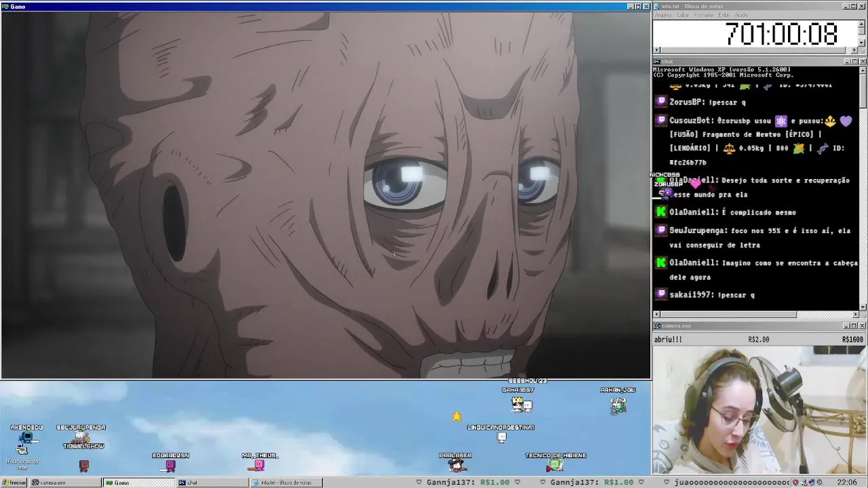Click the PARLASEA avatar character
This screenshot has width=868, height=488.
coord(456,465)
